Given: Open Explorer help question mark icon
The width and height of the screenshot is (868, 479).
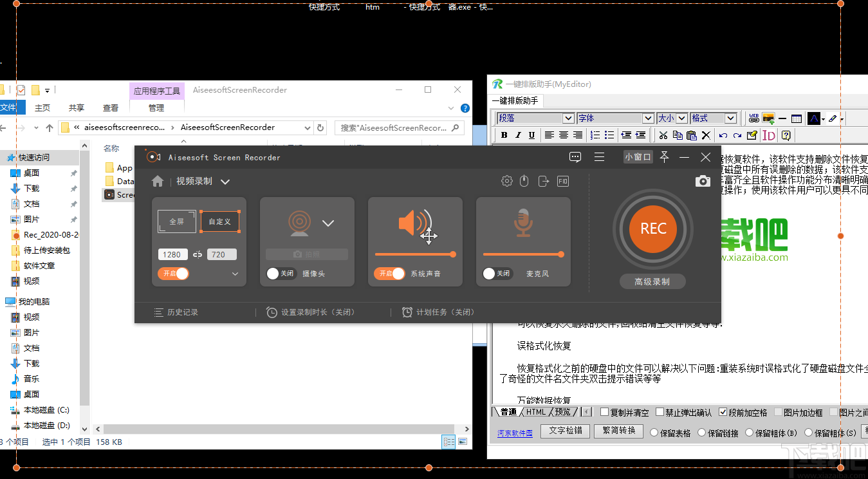Looking at the screenshot, I should pyautogui.click(x=465, y=108).
